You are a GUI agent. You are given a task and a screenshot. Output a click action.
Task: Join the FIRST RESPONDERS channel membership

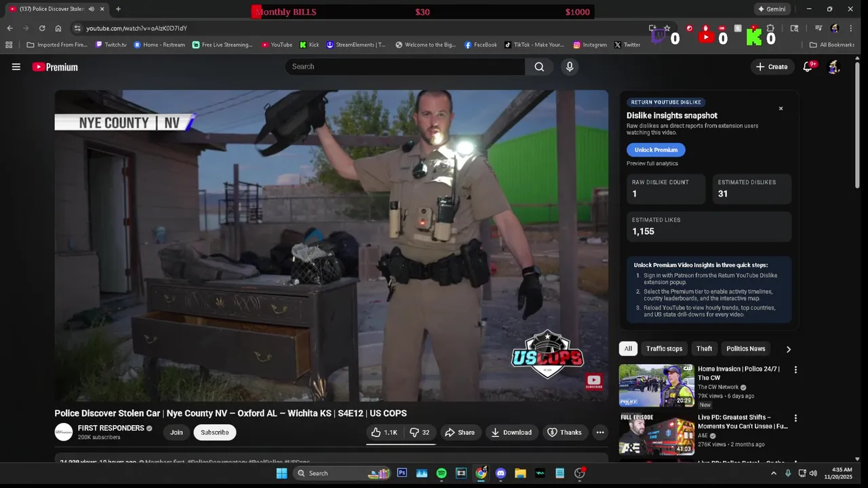(x=176, y=432)
